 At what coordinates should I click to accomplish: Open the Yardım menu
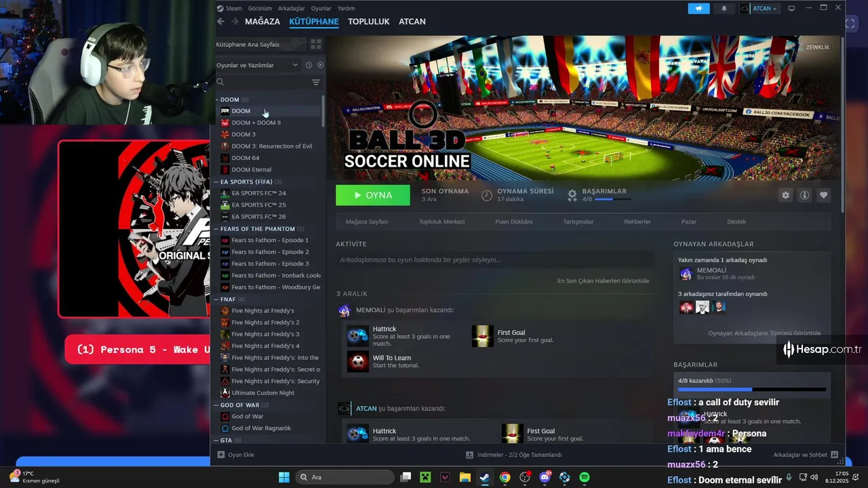(347, 8)
